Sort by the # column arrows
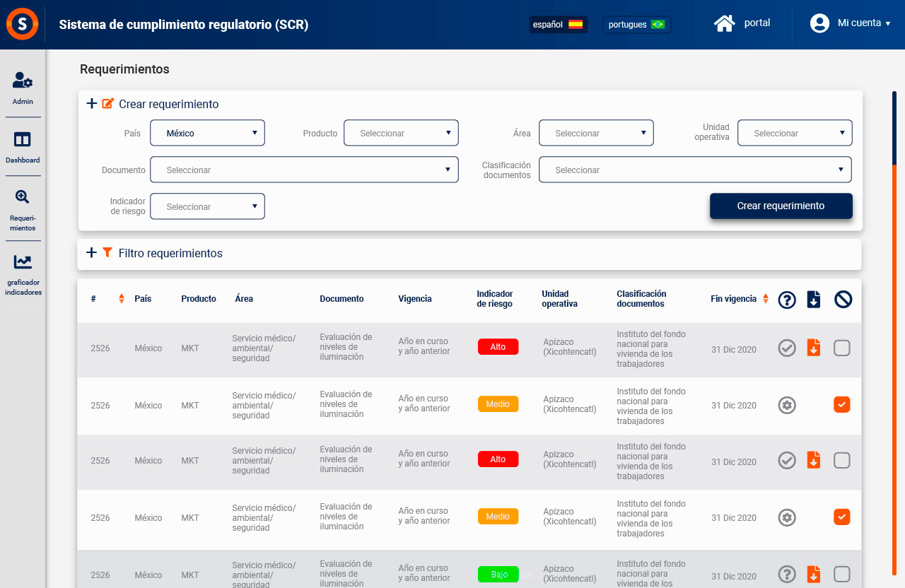 (x=122, y=299)
